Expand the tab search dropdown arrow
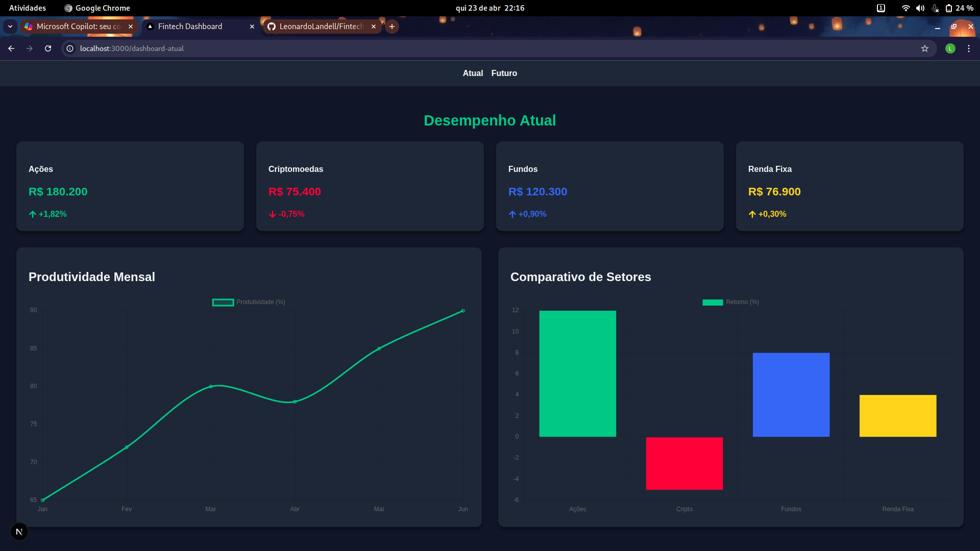Viewport: 980px width, 551px height. [10, 27]
